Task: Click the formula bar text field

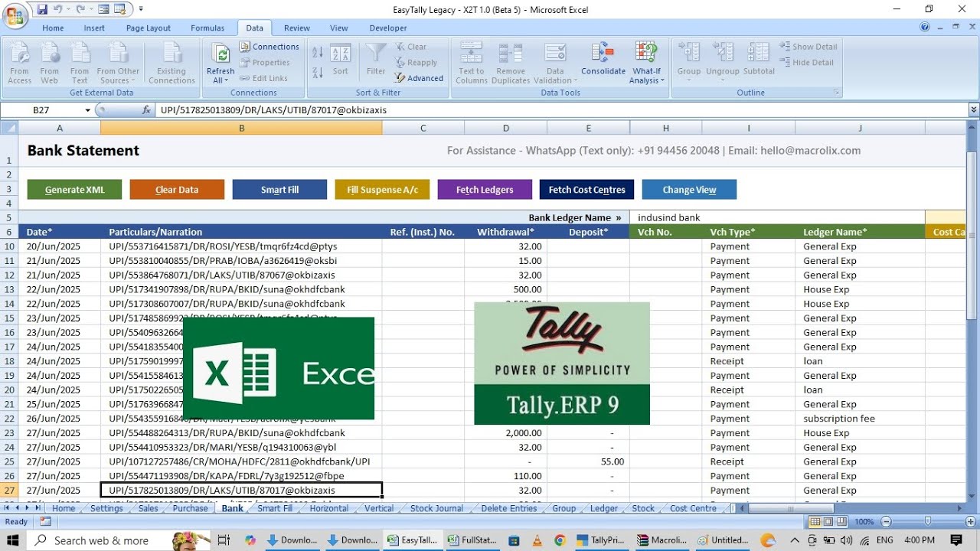Action: (x=562, y=110)
